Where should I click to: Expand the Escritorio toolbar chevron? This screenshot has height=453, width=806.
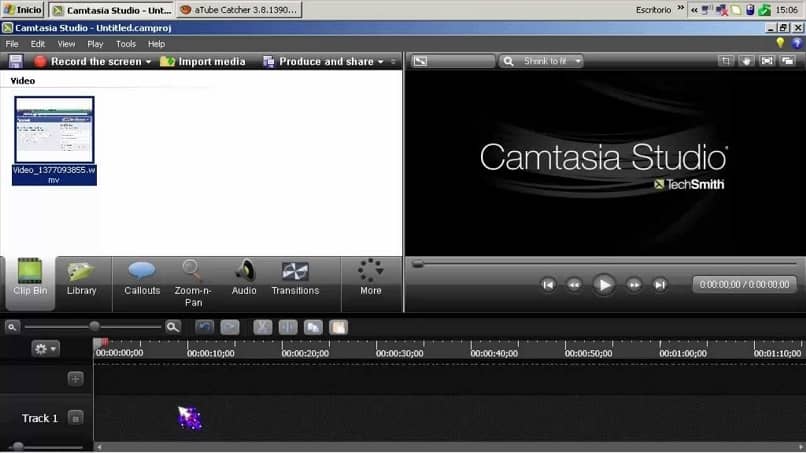point(681,8)
